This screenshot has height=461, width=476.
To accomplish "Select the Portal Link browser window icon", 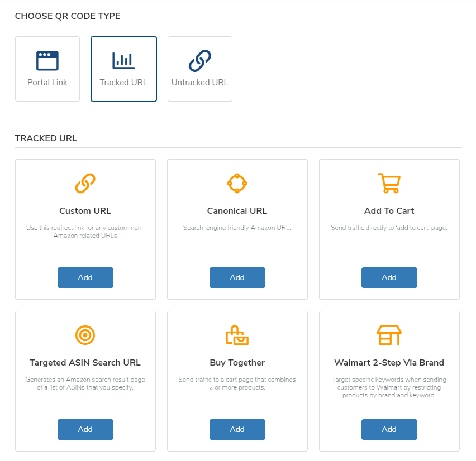I will point(47,59).
